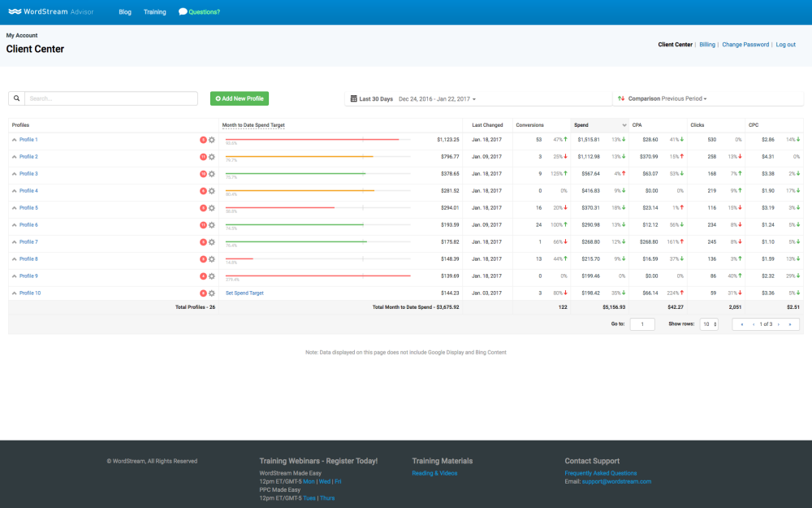Image resolution: width=812 pixels, height=508 pixels.
Task: Expand the Profile 2 row chevron
Action: pos(14,157)
